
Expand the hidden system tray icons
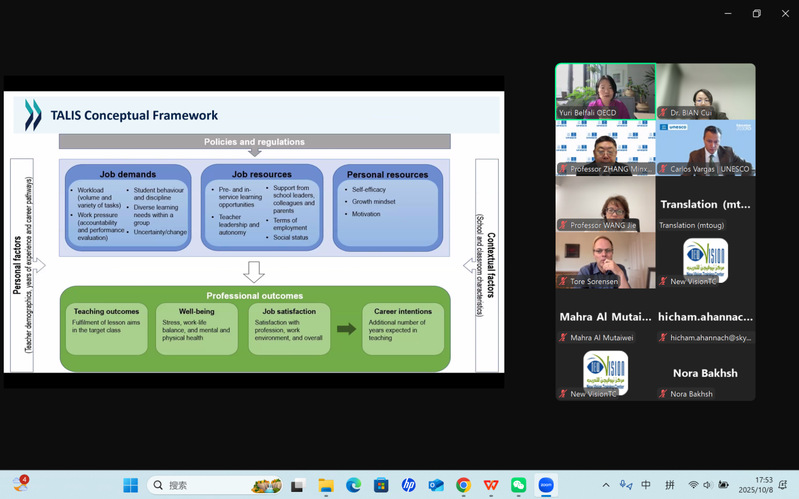point(606,485)
